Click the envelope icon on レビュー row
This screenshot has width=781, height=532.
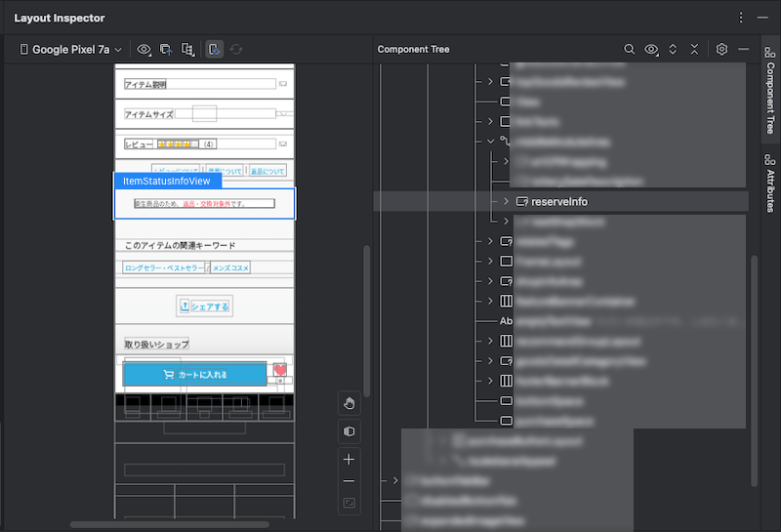283,143
